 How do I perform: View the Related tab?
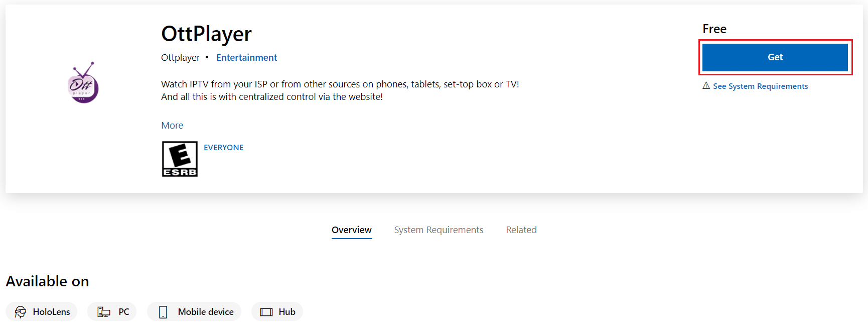[x=521, y=230]
